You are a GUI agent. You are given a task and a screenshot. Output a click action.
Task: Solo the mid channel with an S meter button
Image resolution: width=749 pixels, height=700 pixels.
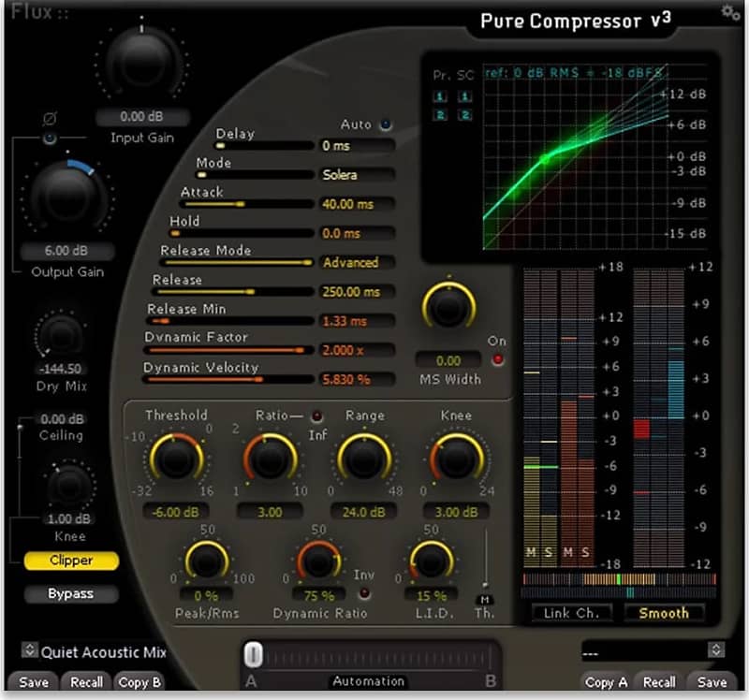coord(548,552)
